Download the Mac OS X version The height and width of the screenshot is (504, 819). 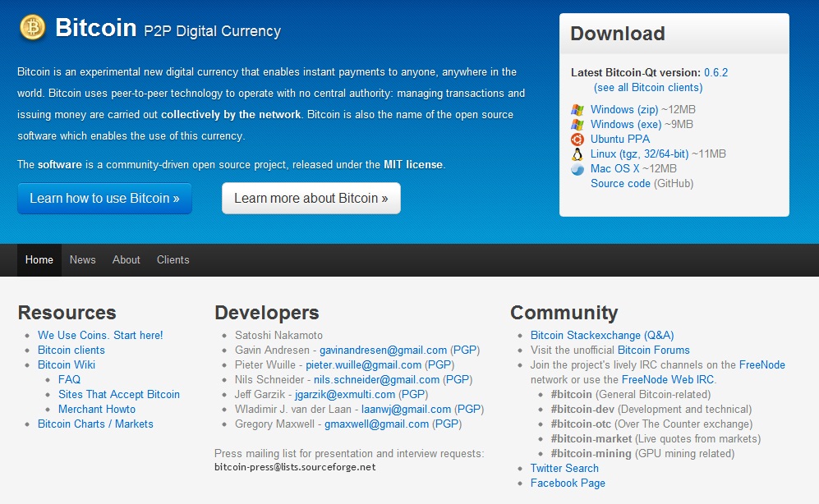point(614,168)
